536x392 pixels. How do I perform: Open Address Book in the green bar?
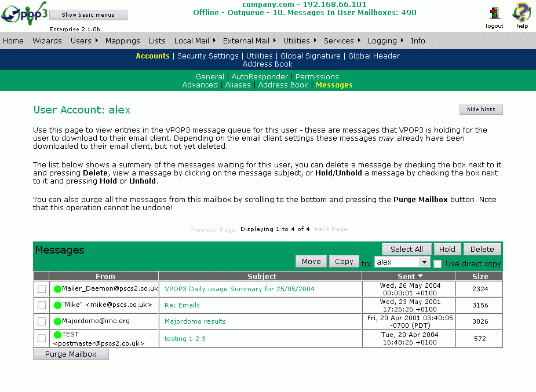tap(283, 85)
